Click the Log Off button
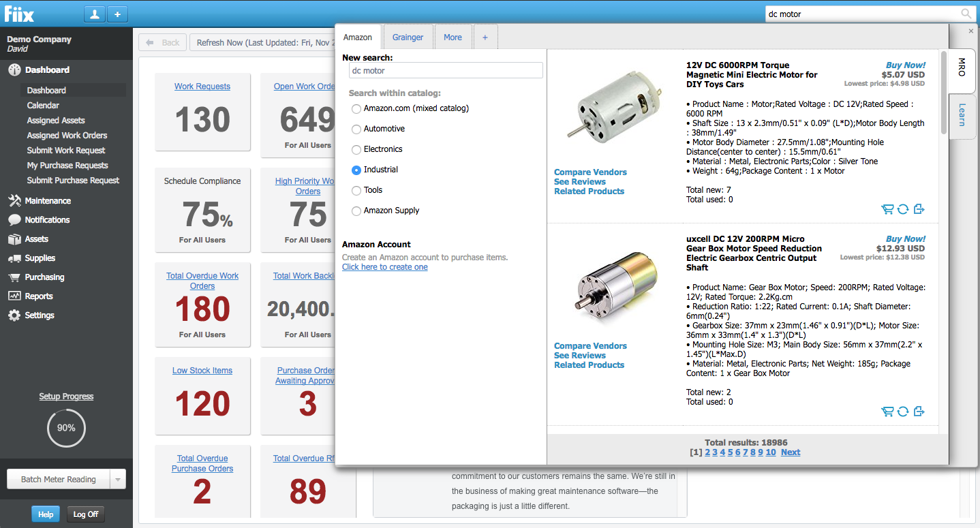Viewport: 980px width, 528px height. (x=86, y=514)
